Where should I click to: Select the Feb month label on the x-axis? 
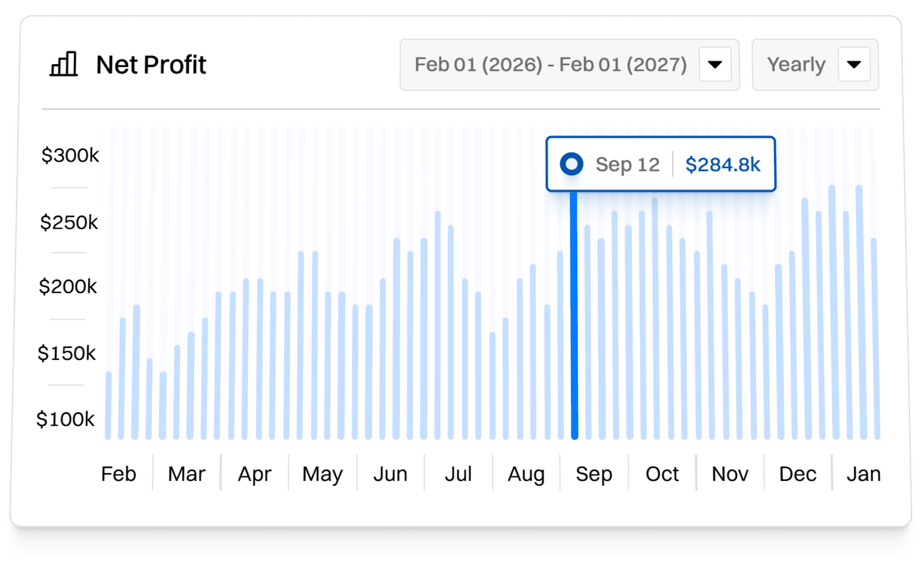(x=118, y=474)
